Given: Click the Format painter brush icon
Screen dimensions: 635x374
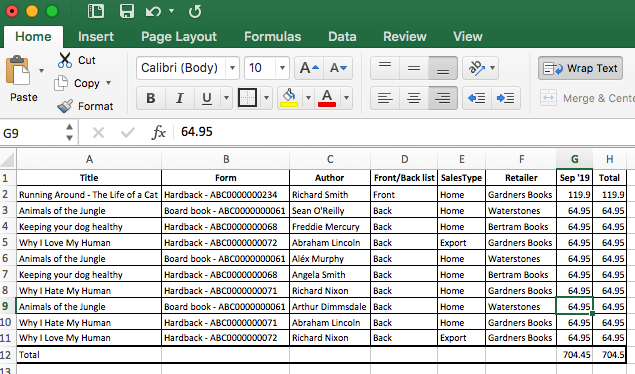Looking at the screenshot, I should 65,106.
